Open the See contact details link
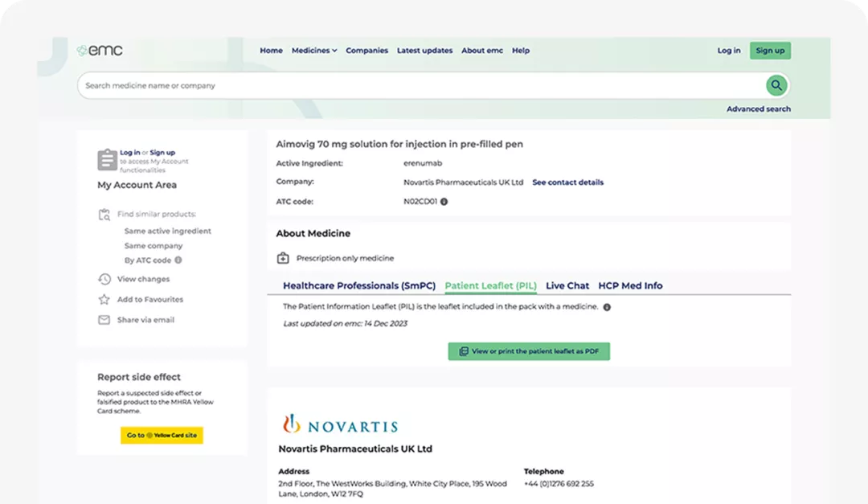This screenshot has width=868, height=504. pyautogui.click(x=567, y=182)
